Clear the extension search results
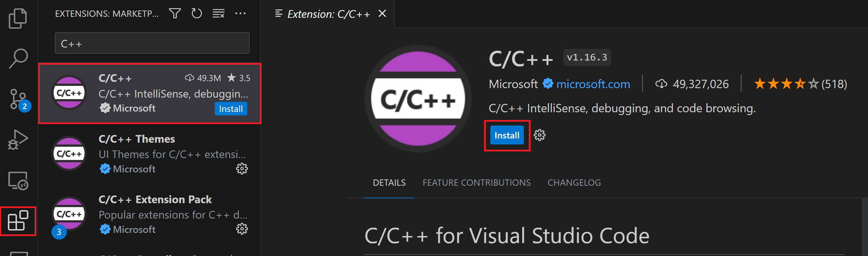The width and height of the screenshot is (868, 256). [218, 13]
